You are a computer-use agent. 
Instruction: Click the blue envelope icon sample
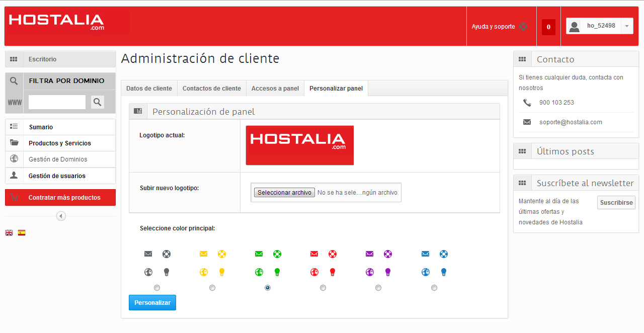point(425,254)
